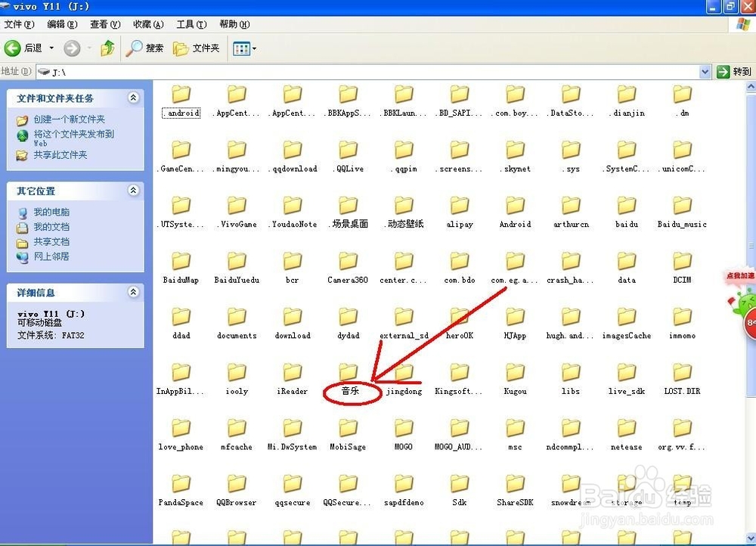Select the documents folder

[237, 324]
